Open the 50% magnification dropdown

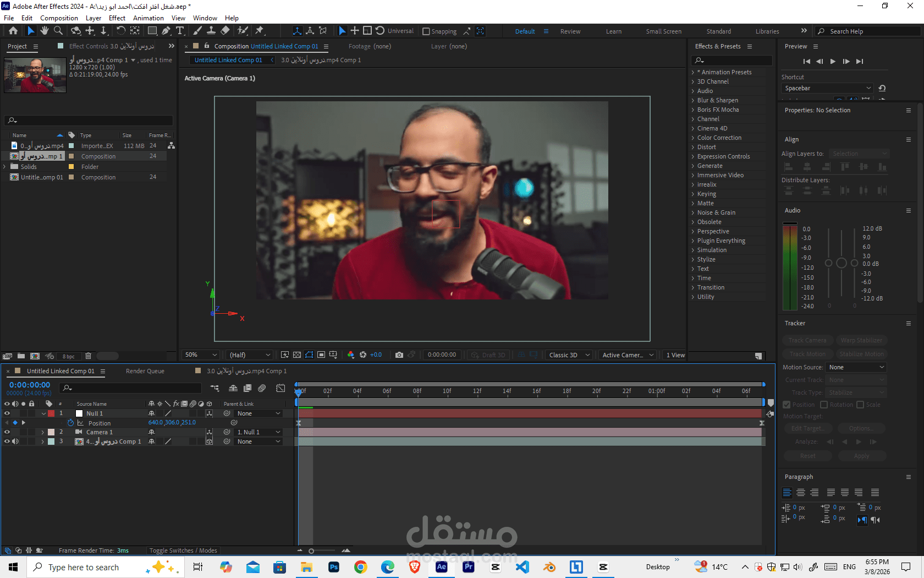(x=201, y=355)
